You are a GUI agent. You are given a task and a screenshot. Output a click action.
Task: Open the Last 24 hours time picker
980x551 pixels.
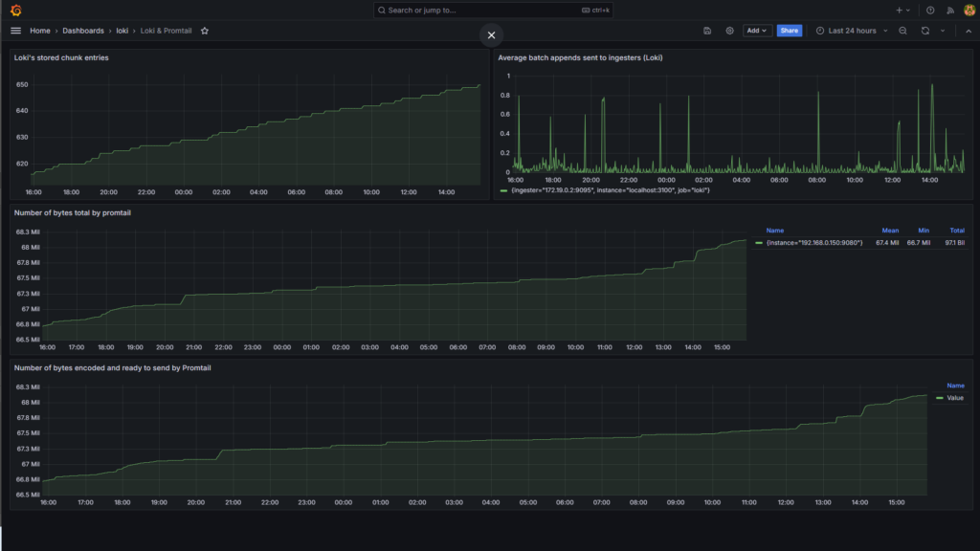851,31
